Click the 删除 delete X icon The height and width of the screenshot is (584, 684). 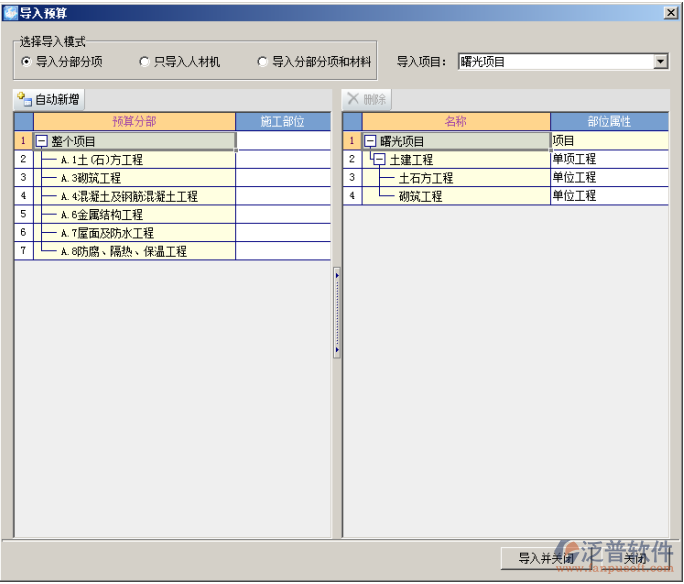pos(353,100)
